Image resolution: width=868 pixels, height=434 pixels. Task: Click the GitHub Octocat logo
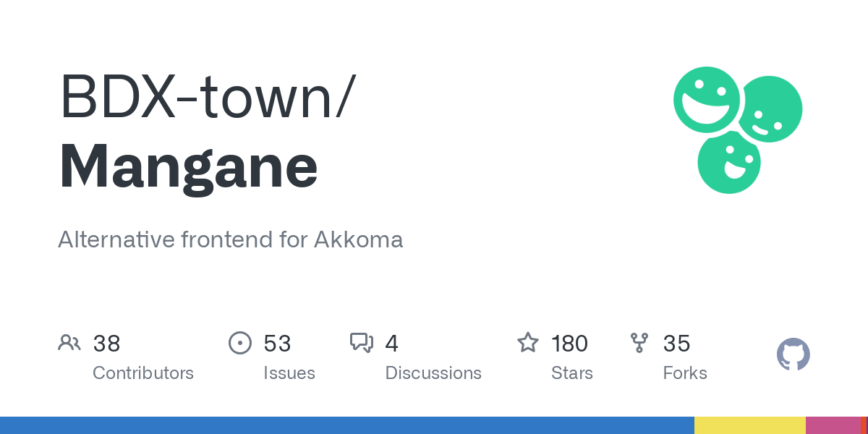point(793,354)
